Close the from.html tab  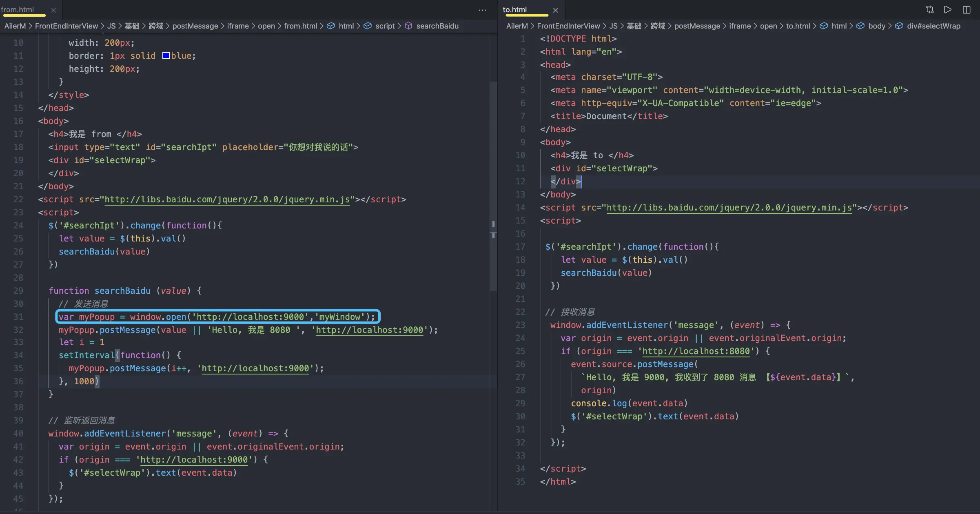coord(53,10)
